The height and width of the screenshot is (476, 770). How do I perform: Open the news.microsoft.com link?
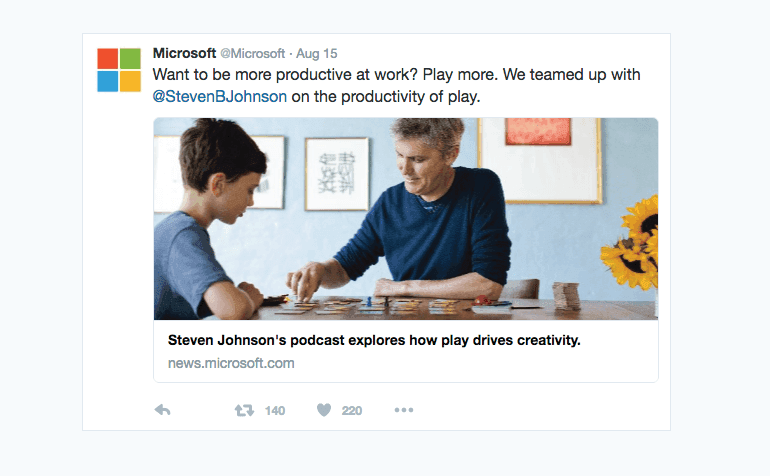231,363
